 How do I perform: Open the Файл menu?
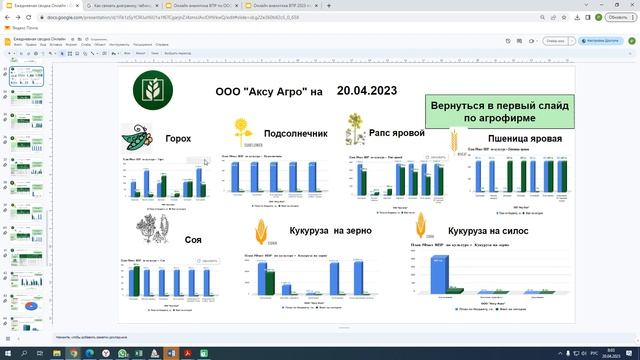click(x=18, y=44)
